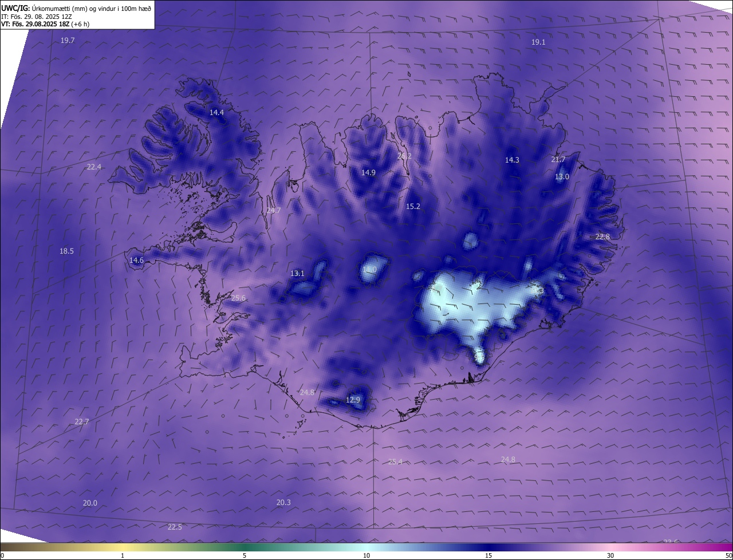Screen dimensions: 733x560
Task: Click the 1 tick on color scale
Action: click(123, 556)
